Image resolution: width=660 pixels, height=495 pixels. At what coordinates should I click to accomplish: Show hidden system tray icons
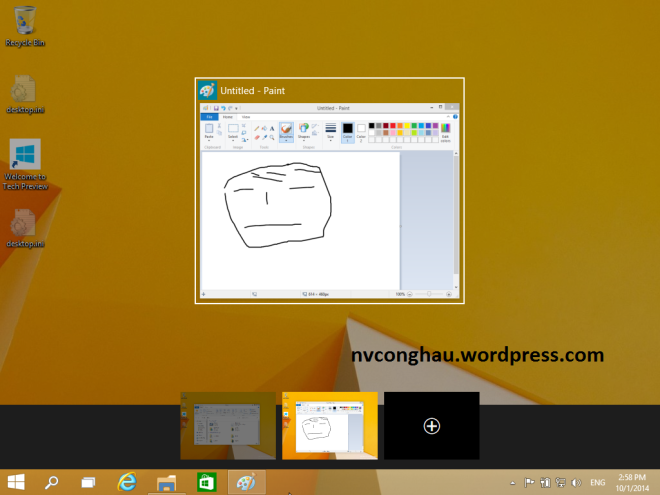512,483
